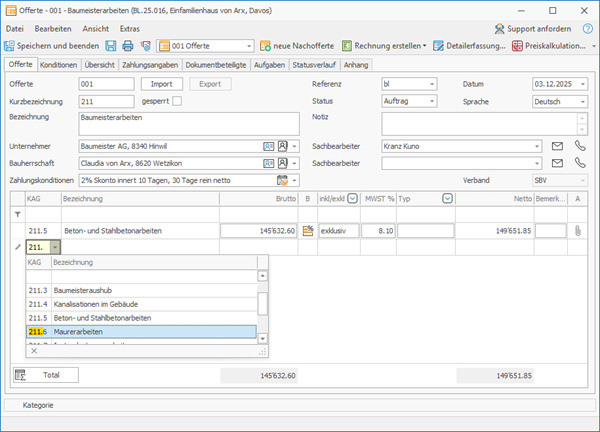
Task: Click neue Nachofferte button
Action: click(297, 46)
